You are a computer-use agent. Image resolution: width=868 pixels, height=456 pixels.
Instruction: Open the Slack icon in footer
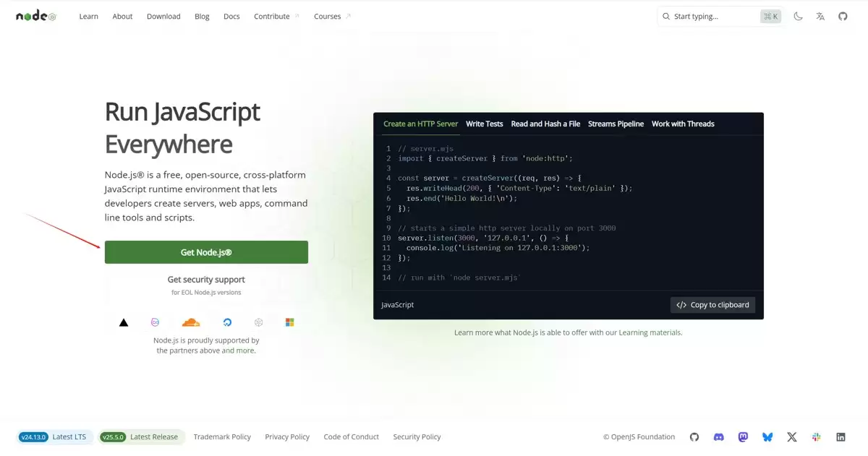click(817, 437)
